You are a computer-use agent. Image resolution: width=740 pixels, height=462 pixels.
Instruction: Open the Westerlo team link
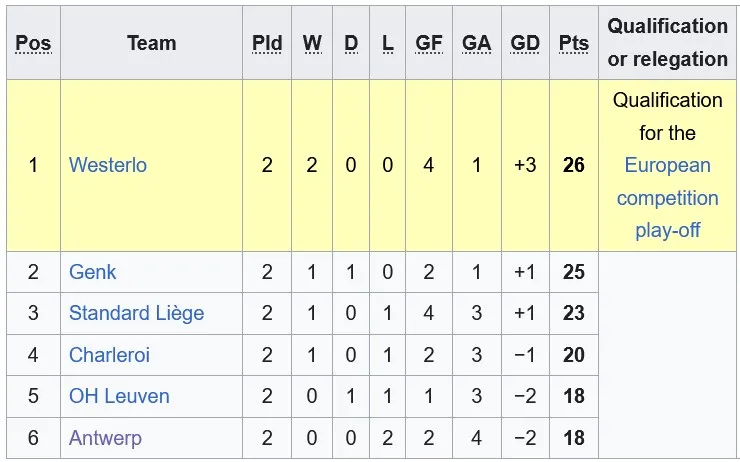coord(107,165)
